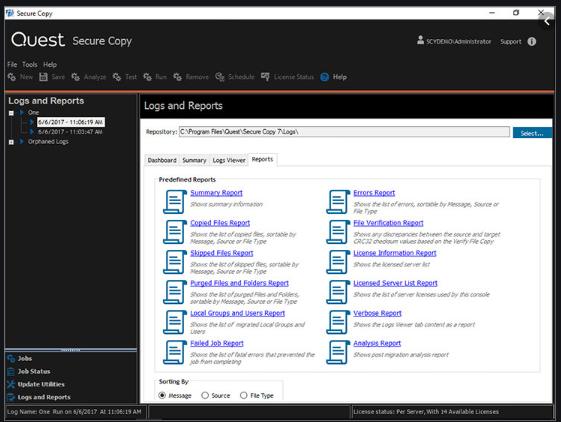Open the Verbose Report link
The image size is (561, 422).
377,313
